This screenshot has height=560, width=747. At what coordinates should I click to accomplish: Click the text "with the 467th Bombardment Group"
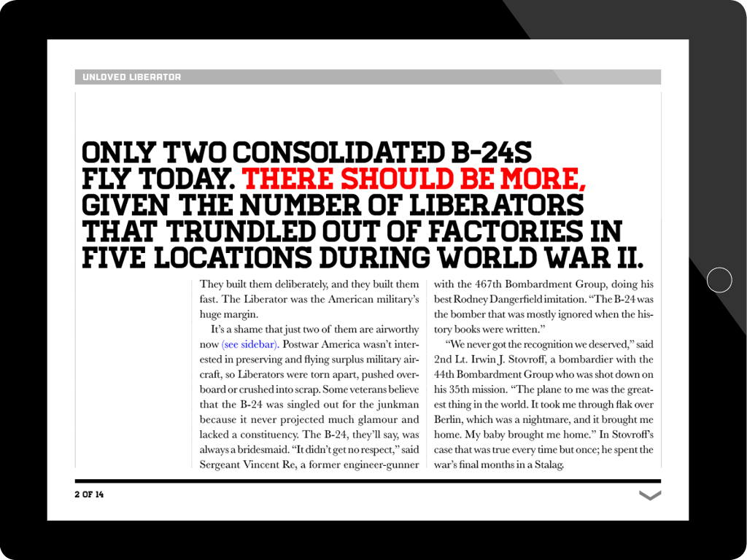(519, 284)
